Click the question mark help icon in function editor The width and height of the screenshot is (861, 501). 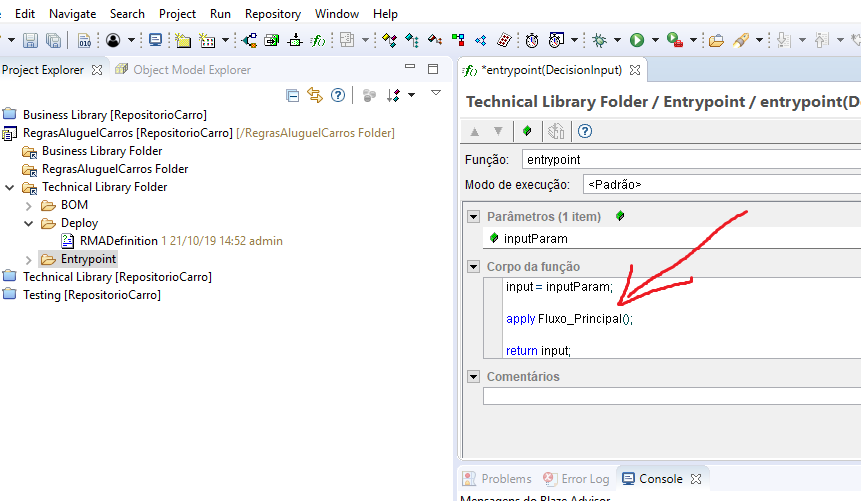(585, 131)
